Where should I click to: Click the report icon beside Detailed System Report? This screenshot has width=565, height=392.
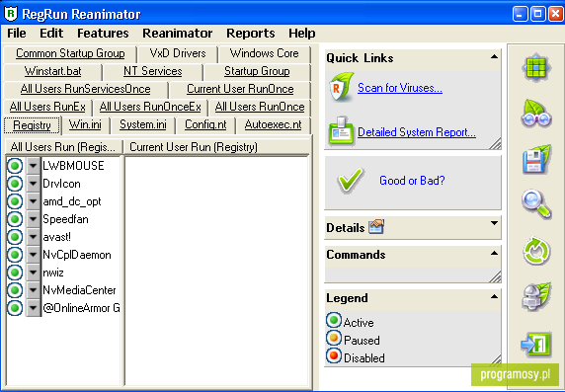(x=341, y=131)
